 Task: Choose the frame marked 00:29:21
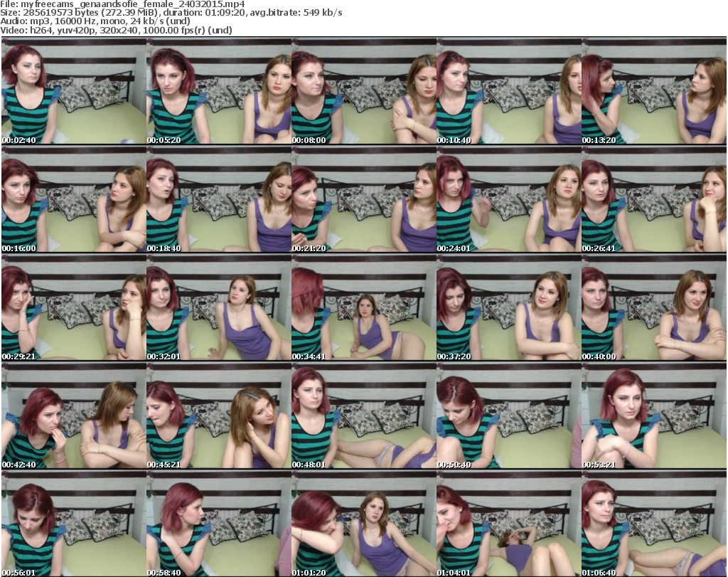(74, 307)
